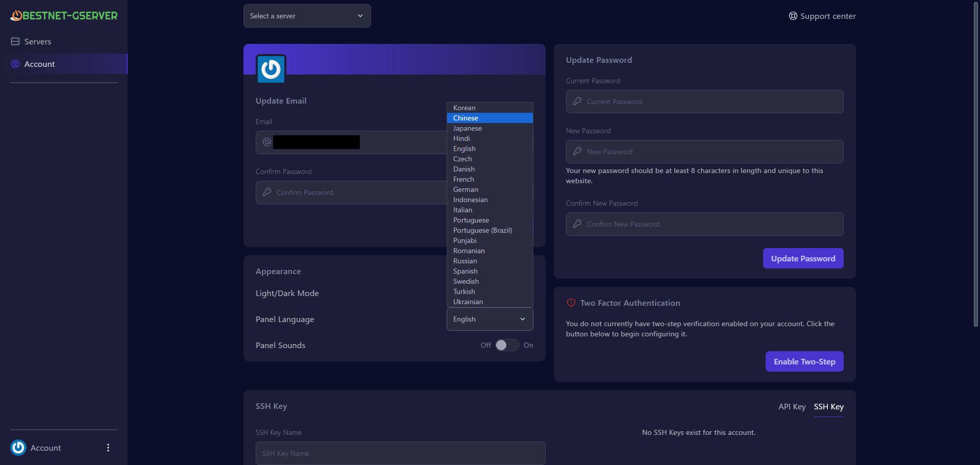The image size is (980, 465).
Task: Click the key icon in Confirm Password field
Action: tap(267, 192)
